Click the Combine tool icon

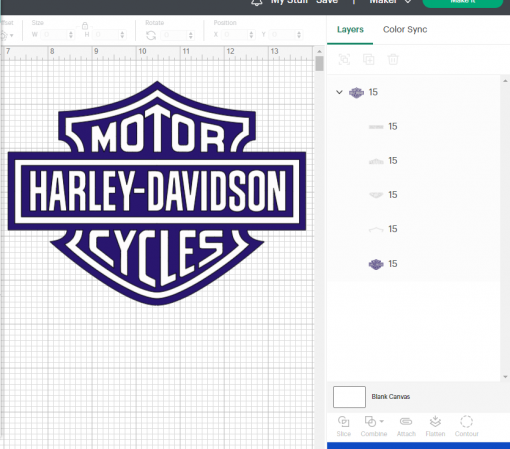[x=370, y=422]
